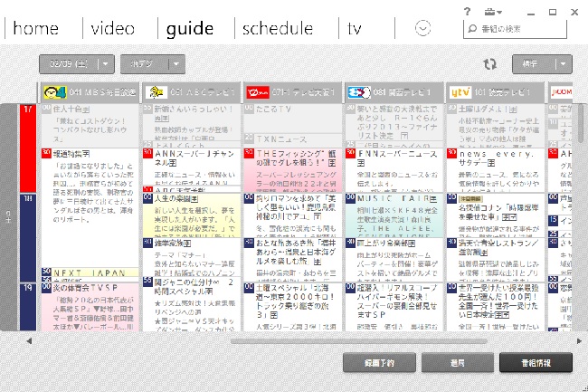Open the help question mark icon
Viewport: 588px width, 392px height.
467,12
